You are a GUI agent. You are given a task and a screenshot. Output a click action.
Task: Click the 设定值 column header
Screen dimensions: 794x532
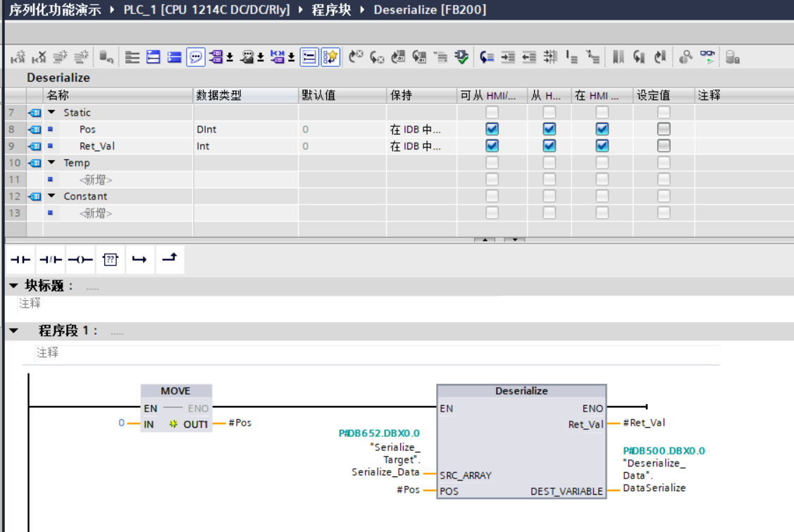[664, 95]
